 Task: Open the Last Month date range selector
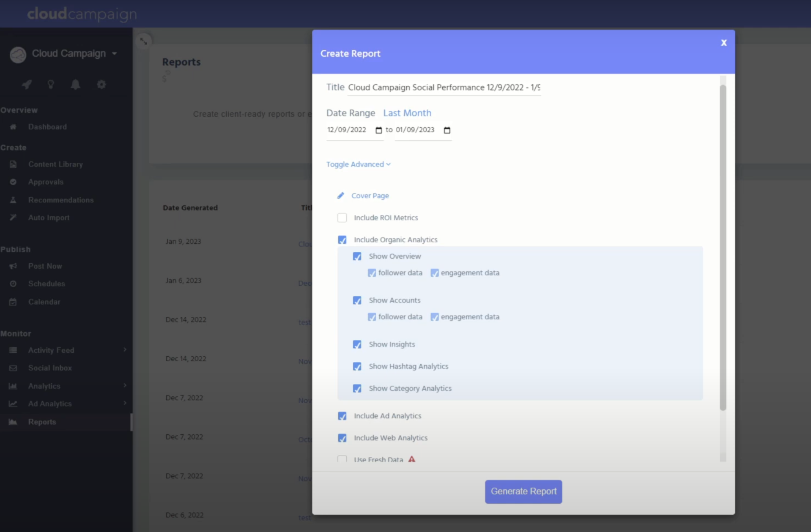(407, 113)
